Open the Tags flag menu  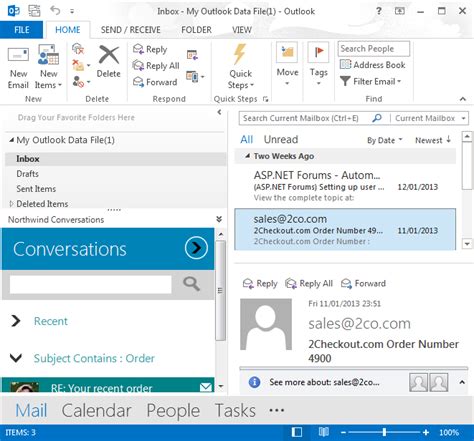tap(318, 65)
